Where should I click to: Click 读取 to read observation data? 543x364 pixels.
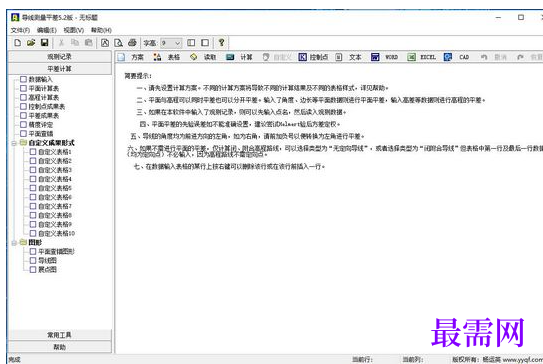pos(203,57)
